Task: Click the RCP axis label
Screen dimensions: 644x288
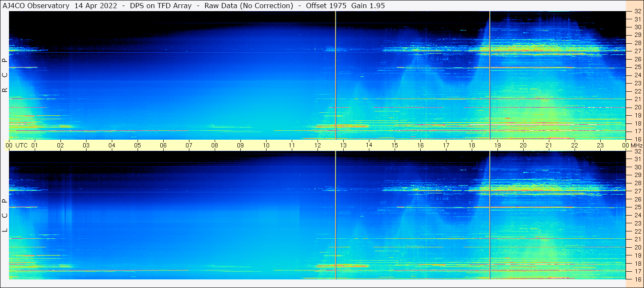Action: tap(5, 75)
